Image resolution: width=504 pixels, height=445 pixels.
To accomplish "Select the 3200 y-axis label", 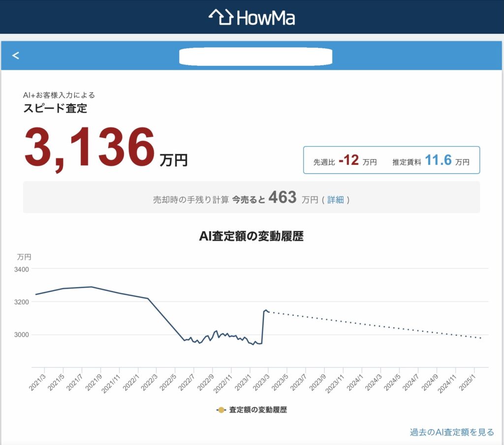I will pyautogui.click(x=22, y=302).
